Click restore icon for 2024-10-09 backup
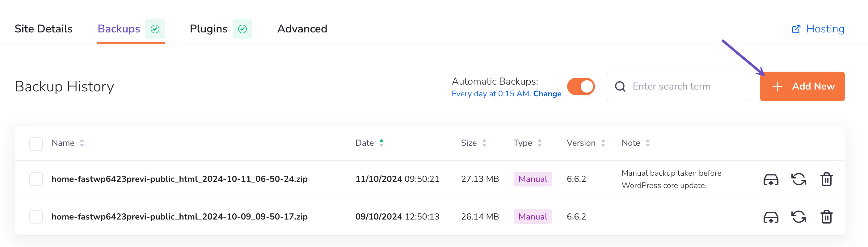Viewport: 868px width, 247px height. tap(798, 217)
